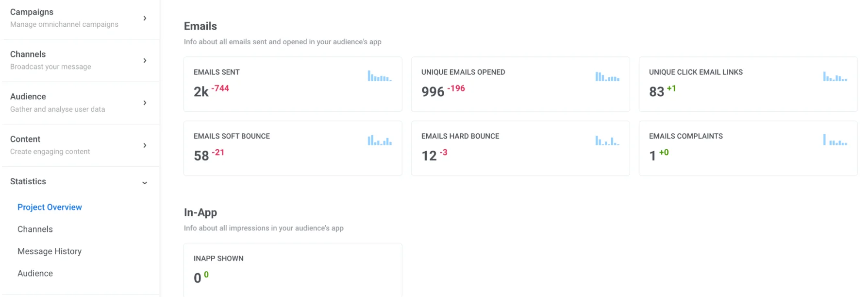This screenshot has width=868, height=297.
Task: Open Audience statistics submenu item
Action: [35, 274]
